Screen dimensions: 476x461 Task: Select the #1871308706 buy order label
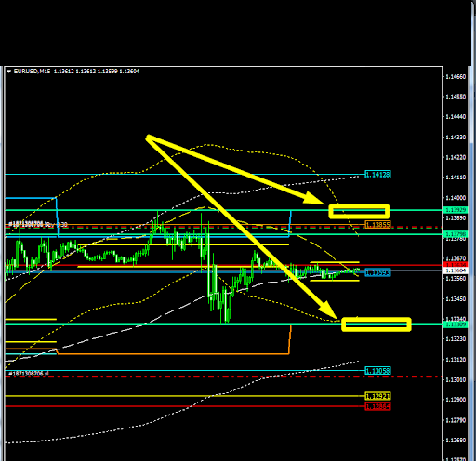point(38,224)
